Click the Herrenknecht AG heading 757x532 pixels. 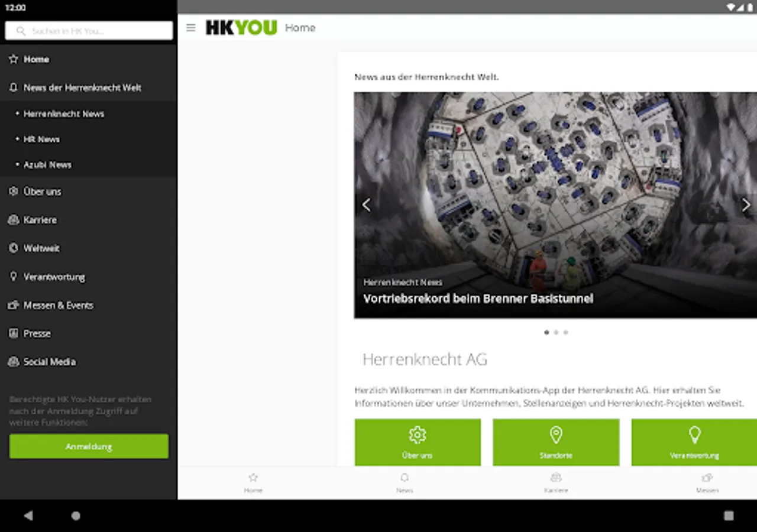pyautogui.click(x=425, y=359)
